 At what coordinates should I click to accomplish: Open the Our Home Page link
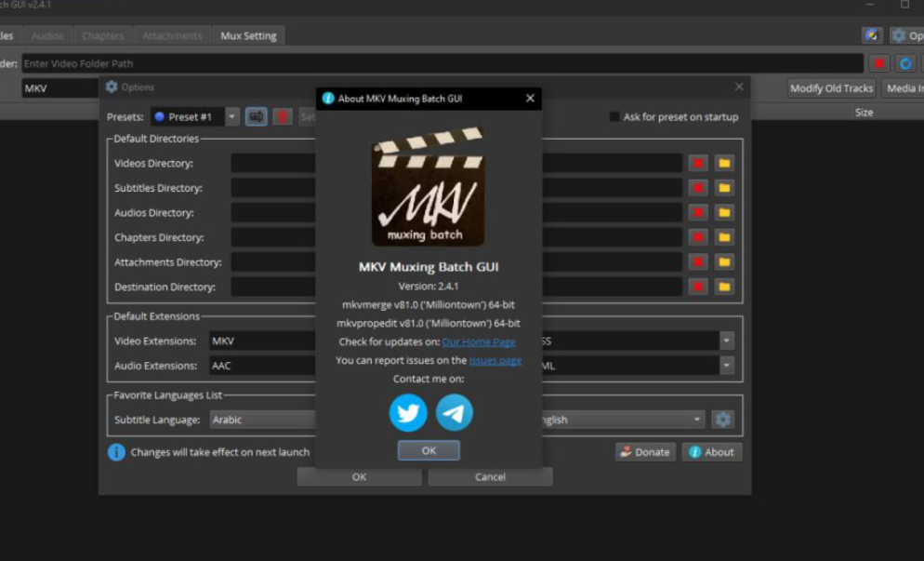pos(479,341)
